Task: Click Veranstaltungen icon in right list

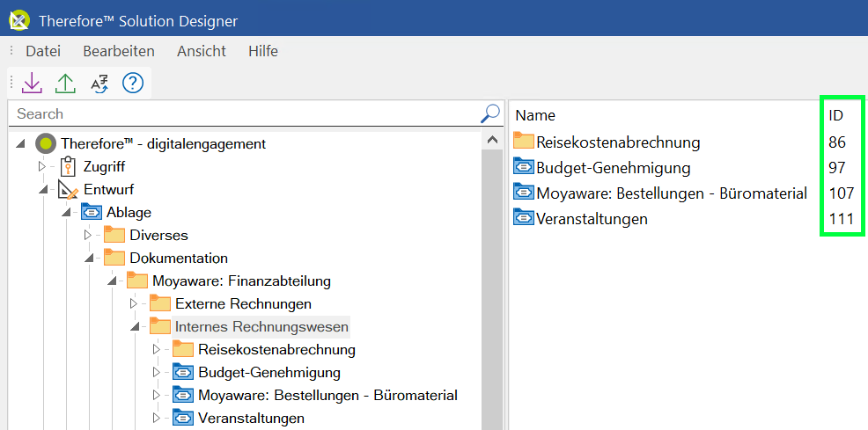Action: point(524,218)
